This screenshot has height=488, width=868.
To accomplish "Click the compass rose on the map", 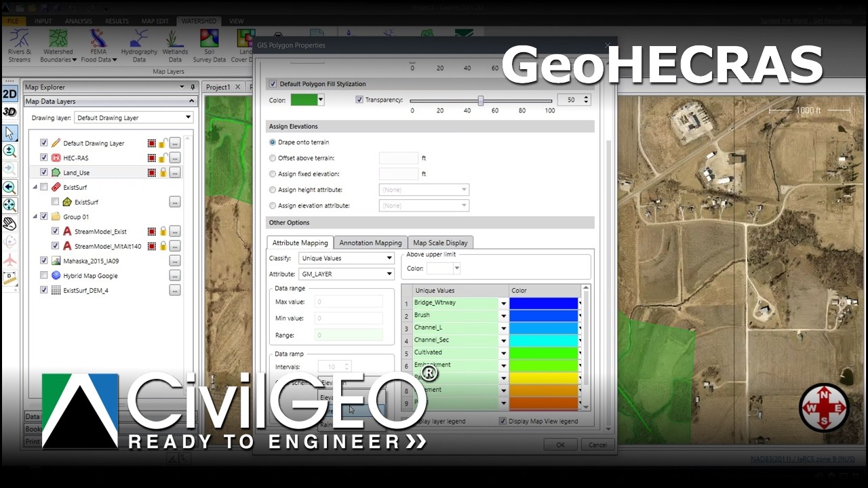I will (824, 408).
